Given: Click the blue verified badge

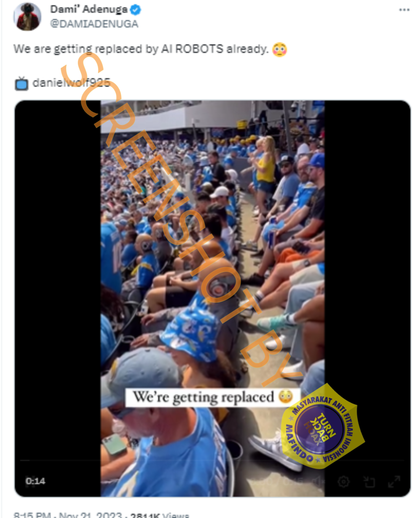Looking at the screenshot, I should coord(135,10).
